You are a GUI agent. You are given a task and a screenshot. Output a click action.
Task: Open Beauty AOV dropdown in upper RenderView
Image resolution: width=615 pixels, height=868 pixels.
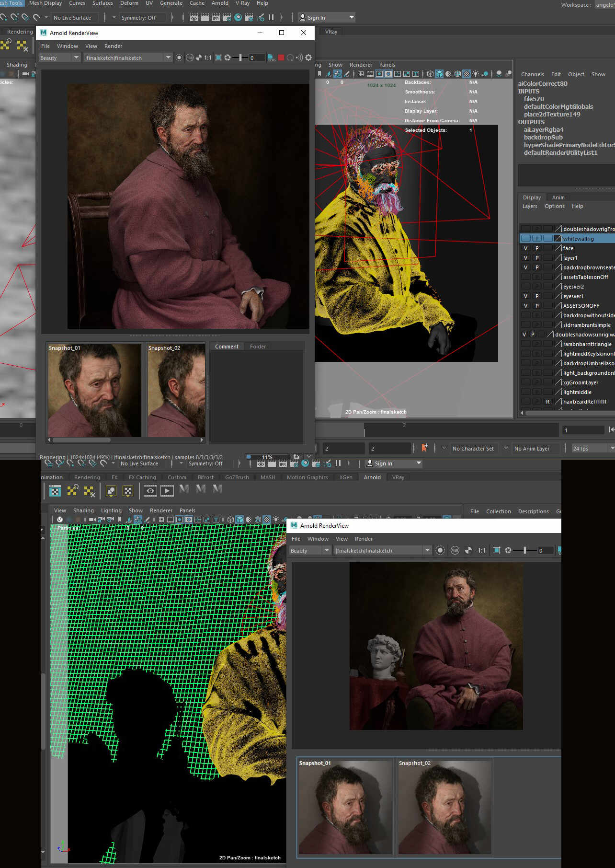click(x=59, y=58)
